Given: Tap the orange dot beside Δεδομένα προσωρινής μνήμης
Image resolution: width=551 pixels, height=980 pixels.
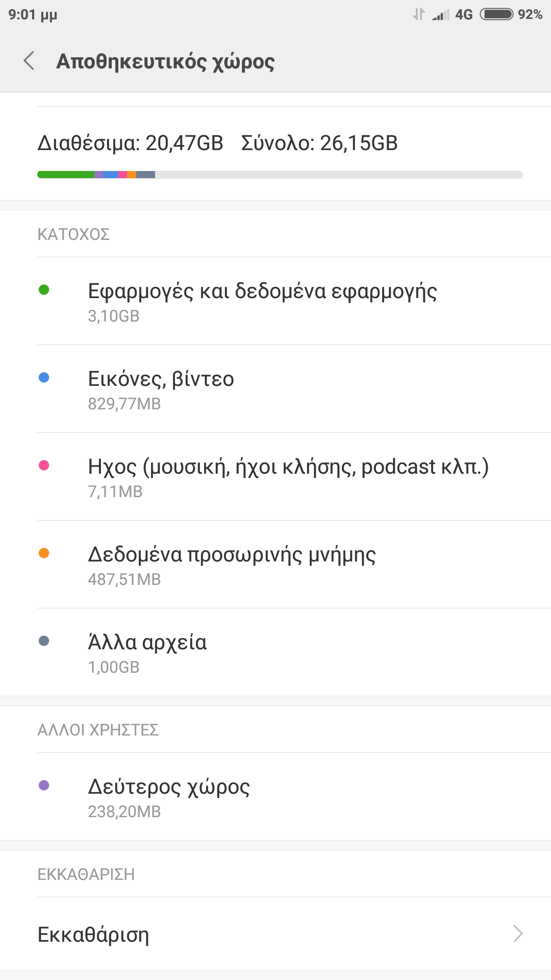Looking at the screenshot, I should coord(44,553).
